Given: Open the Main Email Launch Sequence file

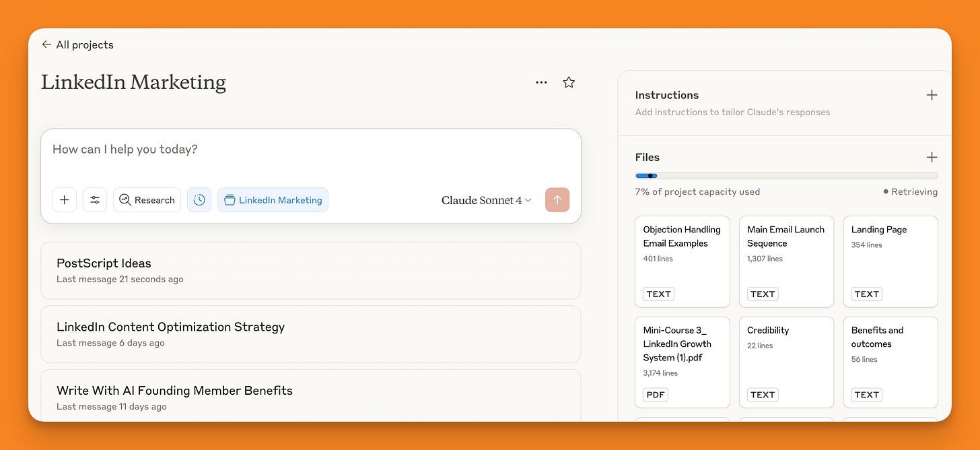Looking at the screenshot, I should 786,261.
